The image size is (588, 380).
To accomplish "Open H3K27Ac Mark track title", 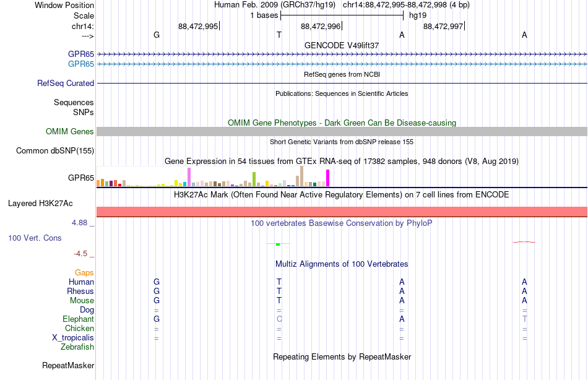I will 342,195.
